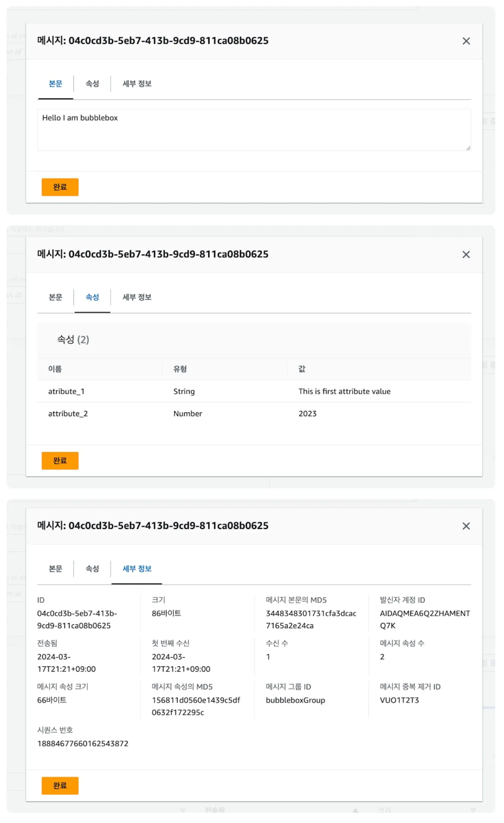Screen dimensions: 504x823
Task: Select the atribute_1 row name
Action: click(66, 391)
